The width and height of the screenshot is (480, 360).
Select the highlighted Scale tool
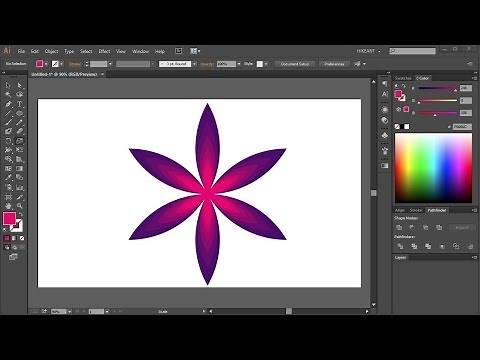tap(20, 141)
